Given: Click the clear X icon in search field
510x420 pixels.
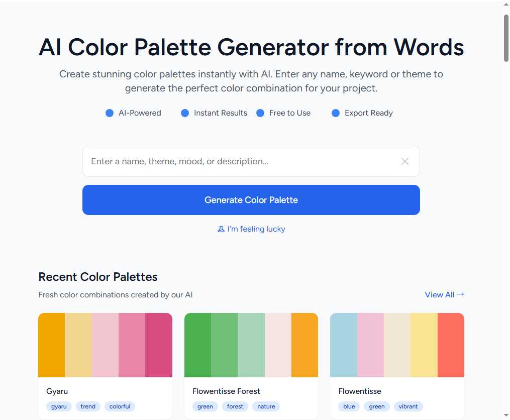Looking at the screenshot, I should tap(405, 161).
